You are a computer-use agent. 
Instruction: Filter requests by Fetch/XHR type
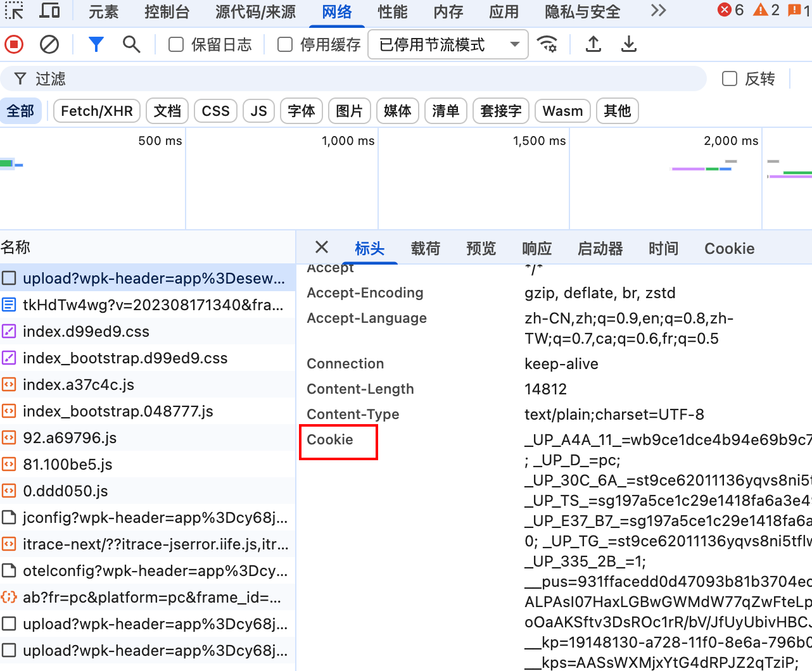(97, 111)
